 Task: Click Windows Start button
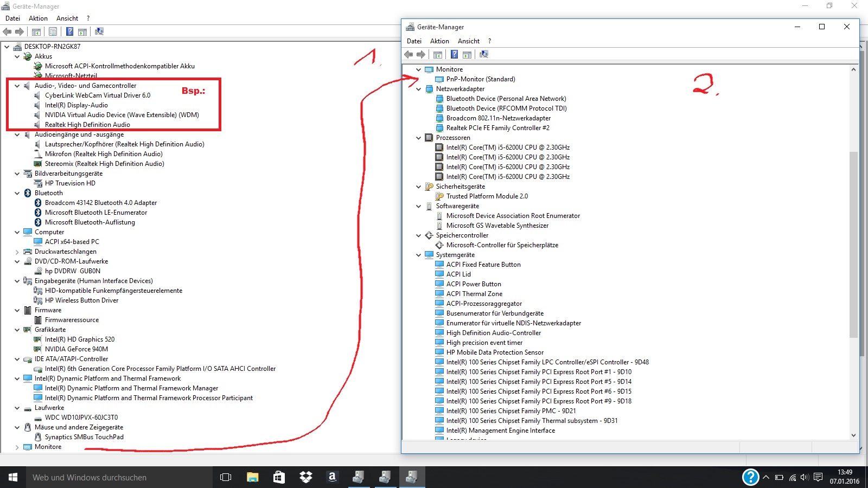[x=13, y=477]
